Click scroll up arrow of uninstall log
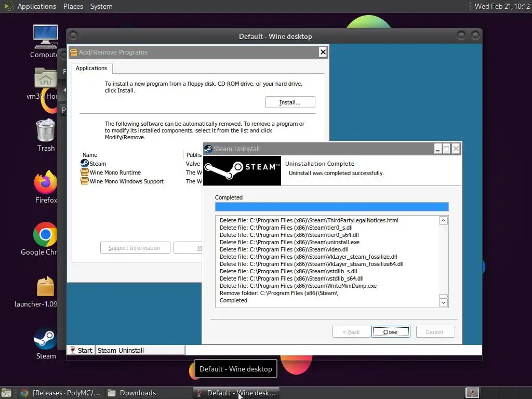This screenshot has height=399, width=532. tap(443, 221)
